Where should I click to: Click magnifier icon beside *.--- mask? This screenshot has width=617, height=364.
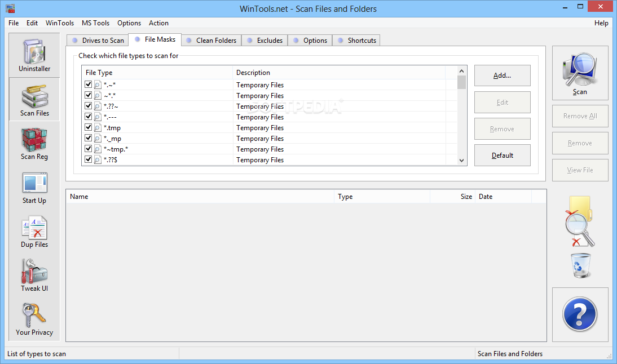(98, 117)
